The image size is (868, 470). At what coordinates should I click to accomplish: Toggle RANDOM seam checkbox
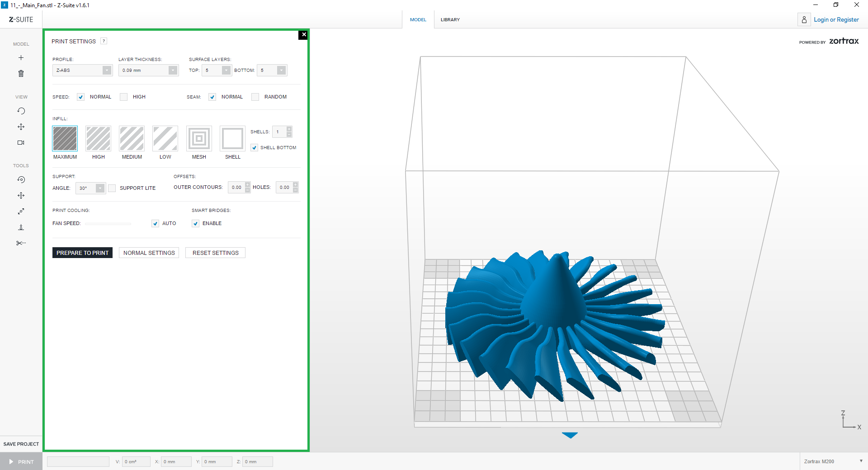tap(255, 97)
